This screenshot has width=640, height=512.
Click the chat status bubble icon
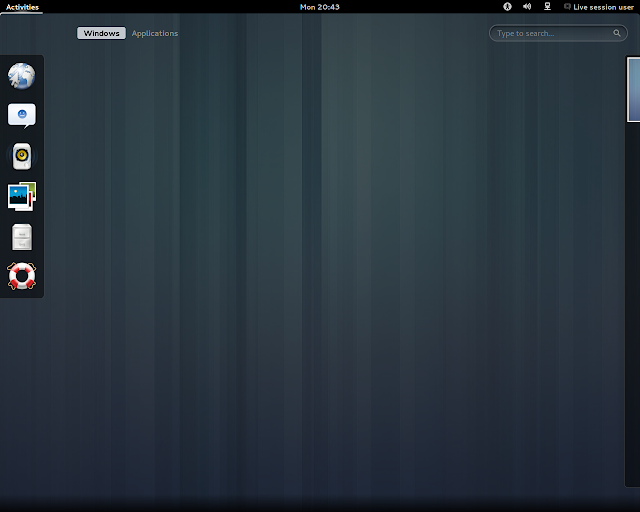pos(567,7)
